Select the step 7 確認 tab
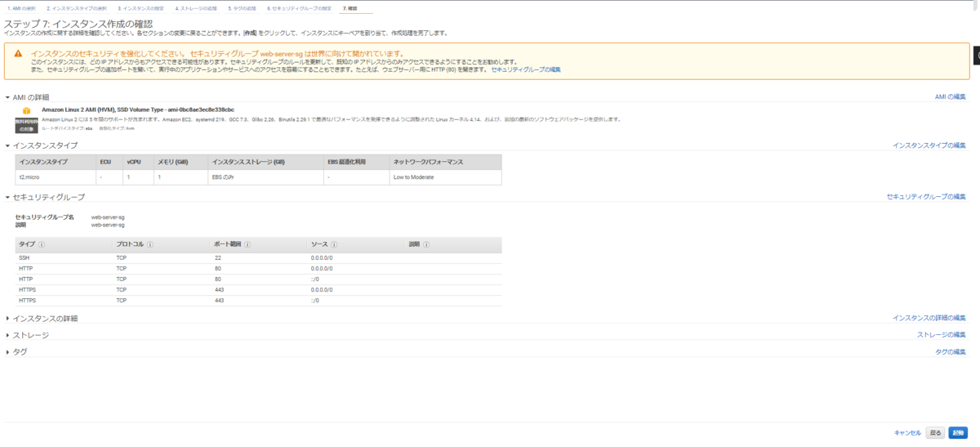Viewport: 980px width, 447px height. point(350,8)
